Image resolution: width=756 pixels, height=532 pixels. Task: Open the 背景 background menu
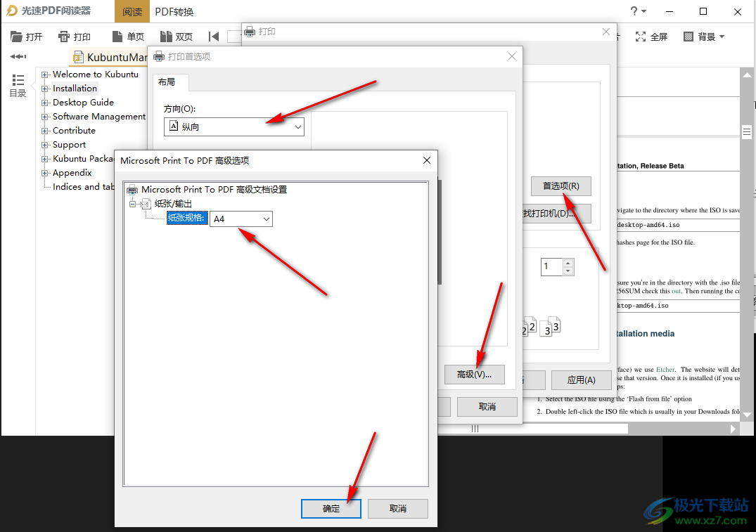click(704, 37)
